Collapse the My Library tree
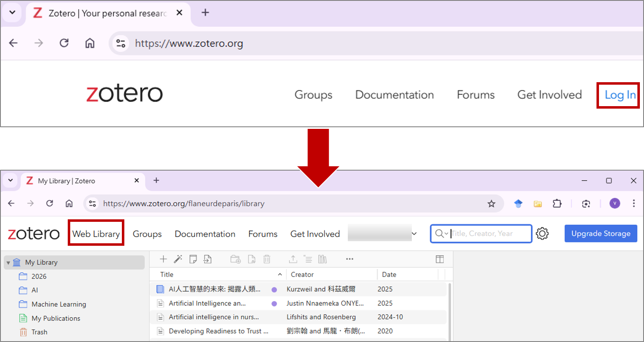The width and height of the screenshot is (644, 342). (8, 263)
